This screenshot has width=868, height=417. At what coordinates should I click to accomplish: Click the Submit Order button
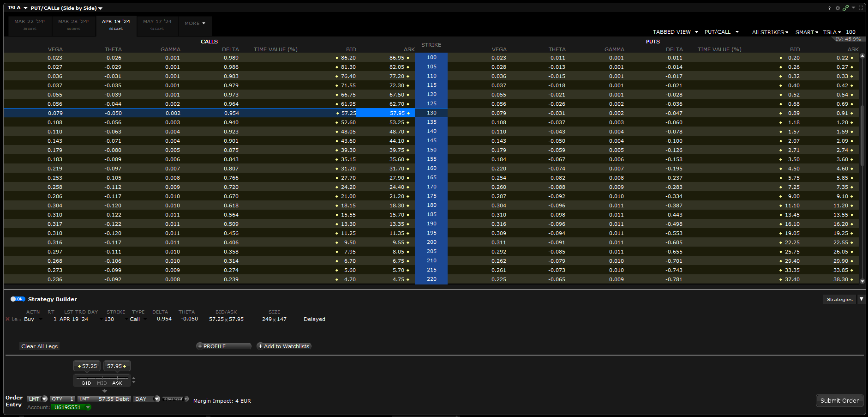pyautogui.click(x=839, y=400)
